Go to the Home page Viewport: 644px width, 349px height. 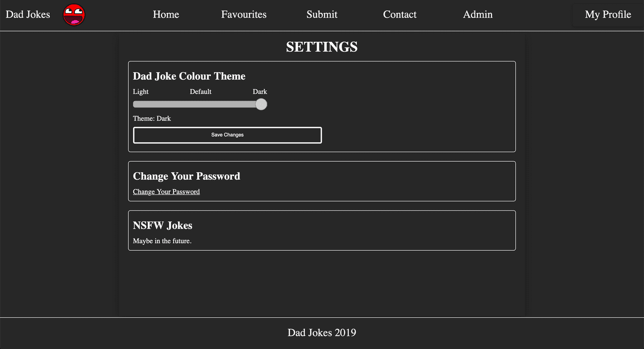(x=166, y=15)
